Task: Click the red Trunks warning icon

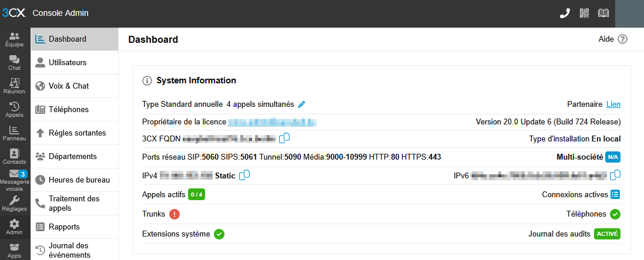Action: (175, 214)
